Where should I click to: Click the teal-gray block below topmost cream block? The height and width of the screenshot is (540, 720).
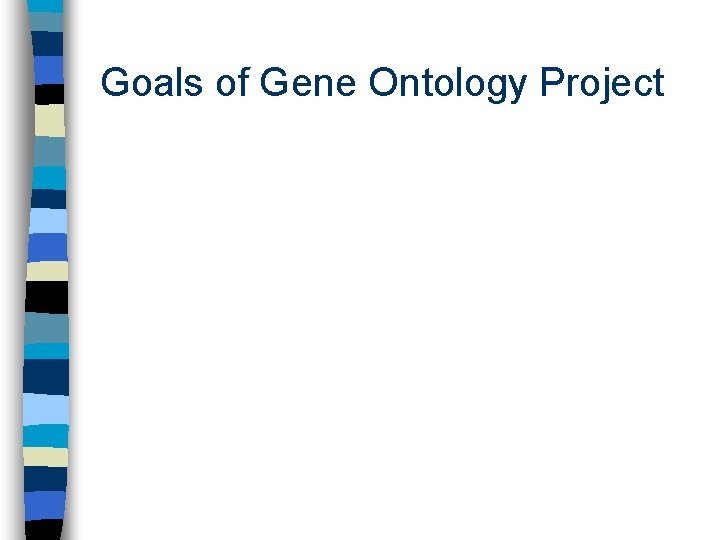tap(48, 151)
